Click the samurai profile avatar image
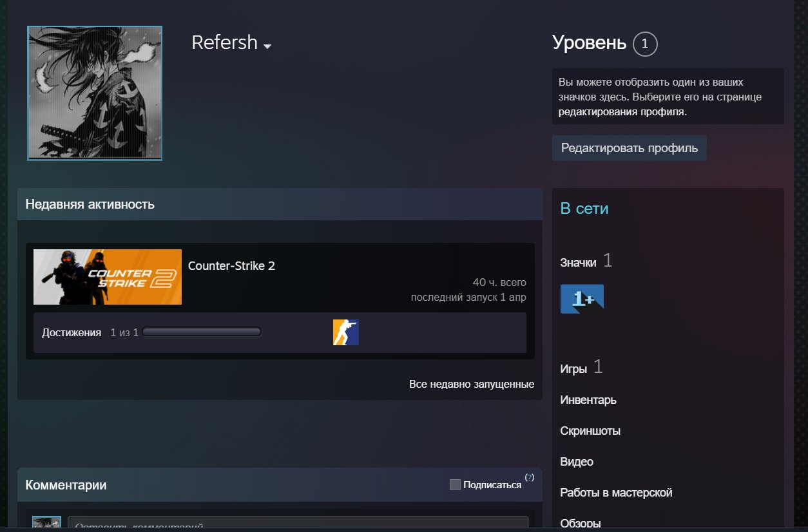808x532 pixels. tap(95, 93)
